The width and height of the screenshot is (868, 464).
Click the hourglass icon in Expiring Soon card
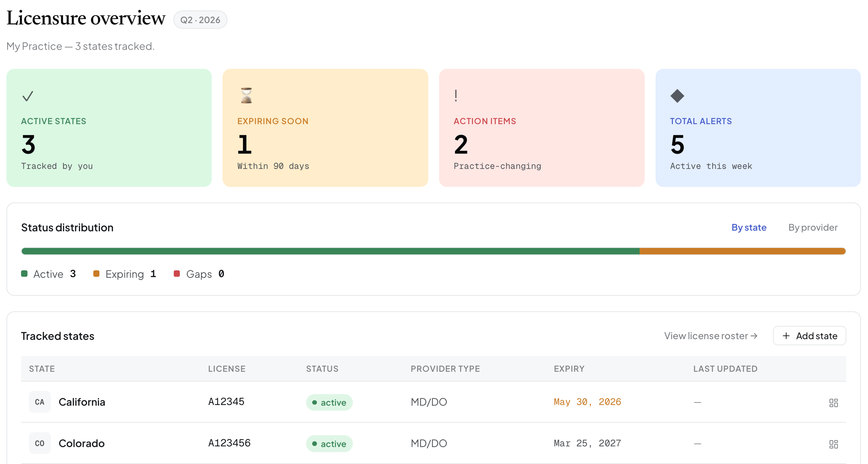246,95
